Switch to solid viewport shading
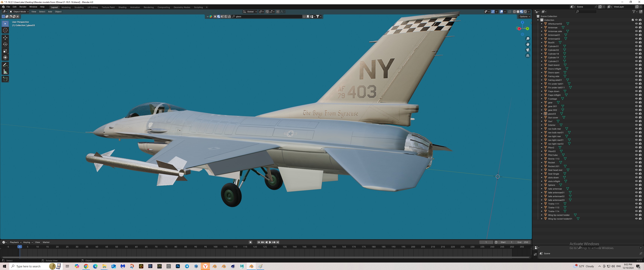Image resolution: width=644 pixels, height=270 pixels. [x=518, y=11]
